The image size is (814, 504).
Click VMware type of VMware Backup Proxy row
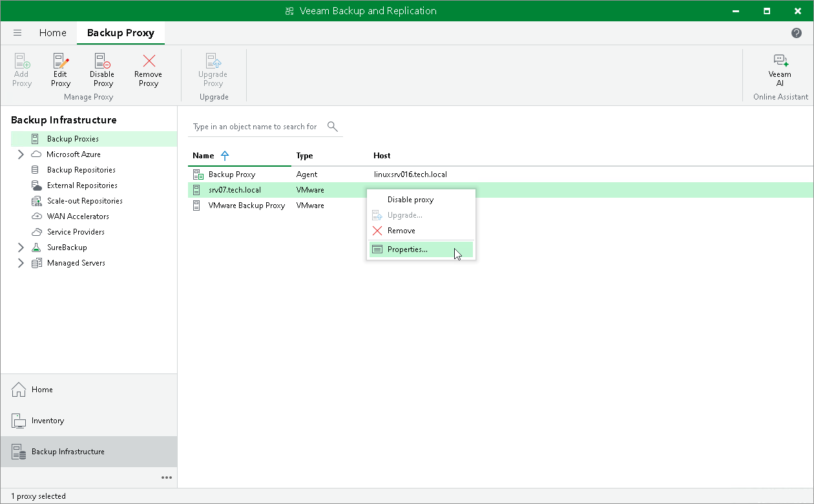[310, 205]
